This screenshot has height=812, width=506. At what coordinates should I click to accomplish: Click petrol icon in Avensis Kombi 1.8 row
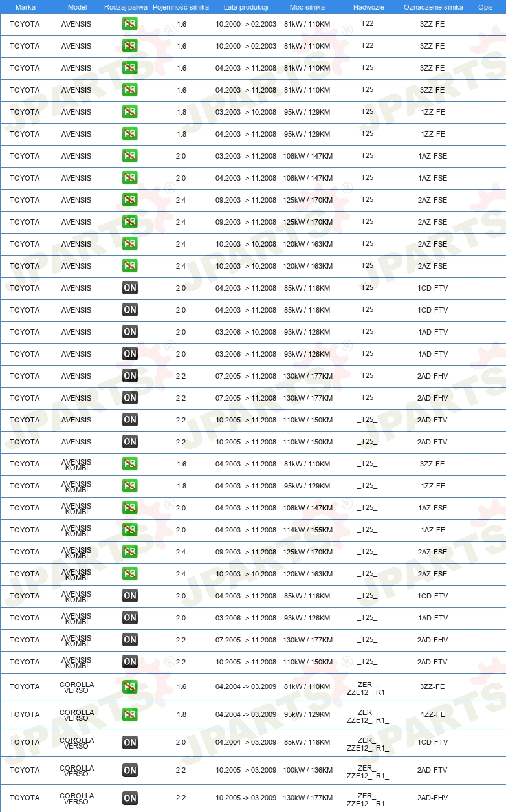coord(130,486)
